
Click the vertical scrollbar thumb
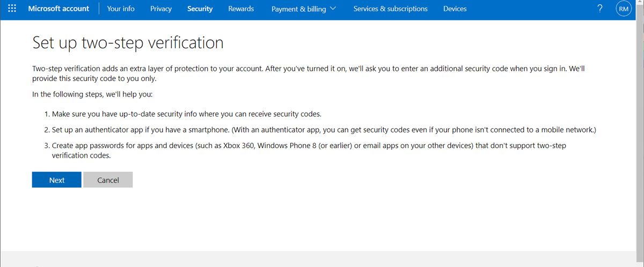(640, 107)
